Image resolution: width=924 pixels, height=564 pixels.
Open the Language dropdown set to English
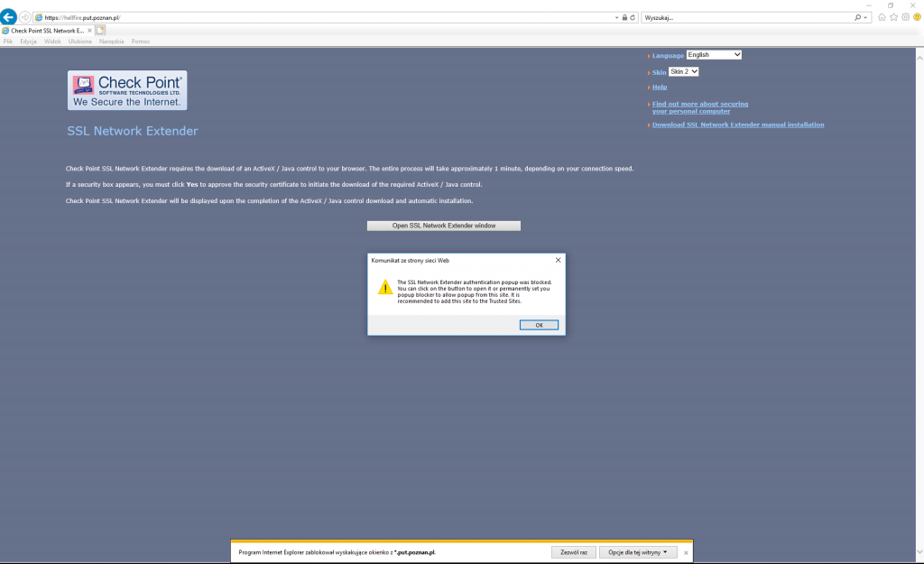[714, 54]
